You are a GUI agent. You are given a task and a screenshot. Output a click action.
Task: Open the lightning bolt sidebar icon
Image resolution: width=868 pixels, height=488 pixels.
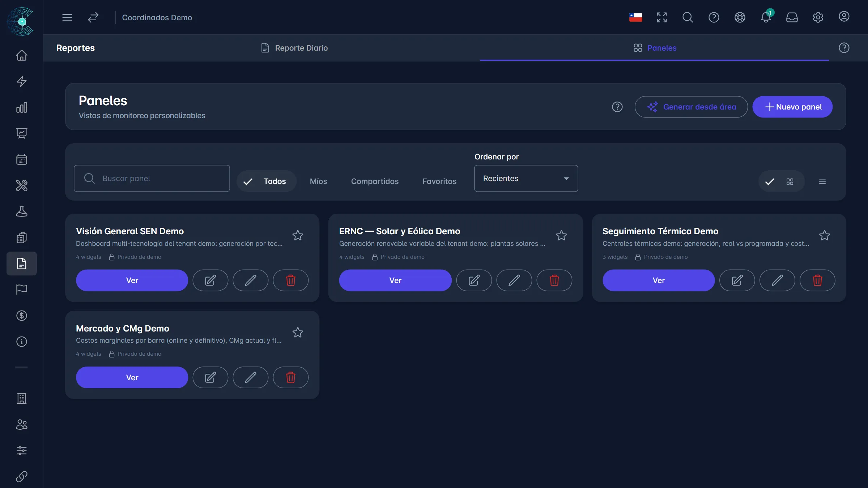tap(22, 81)
